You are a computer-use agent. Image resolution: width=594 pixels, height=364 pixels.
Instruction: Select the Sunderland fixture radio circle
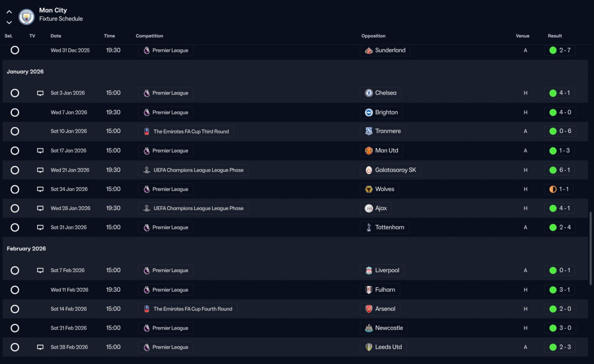[15, 50]
